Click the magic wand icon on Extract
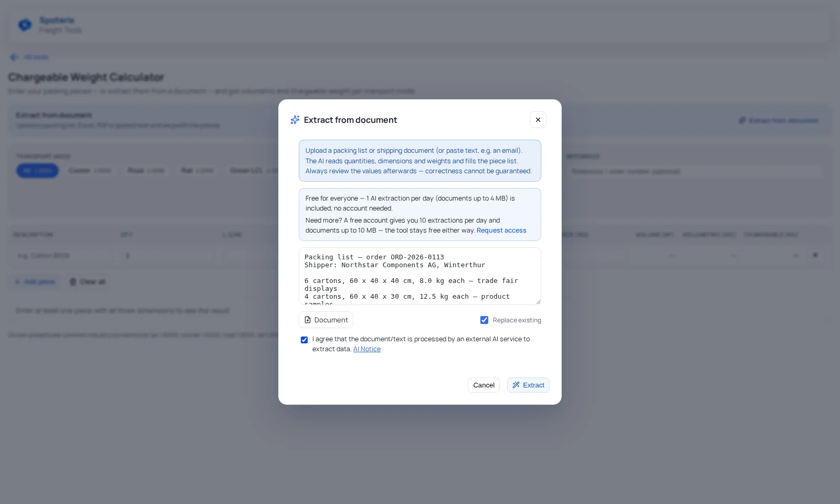The height and width of the screenshot is (504, 840). (516, 385)
